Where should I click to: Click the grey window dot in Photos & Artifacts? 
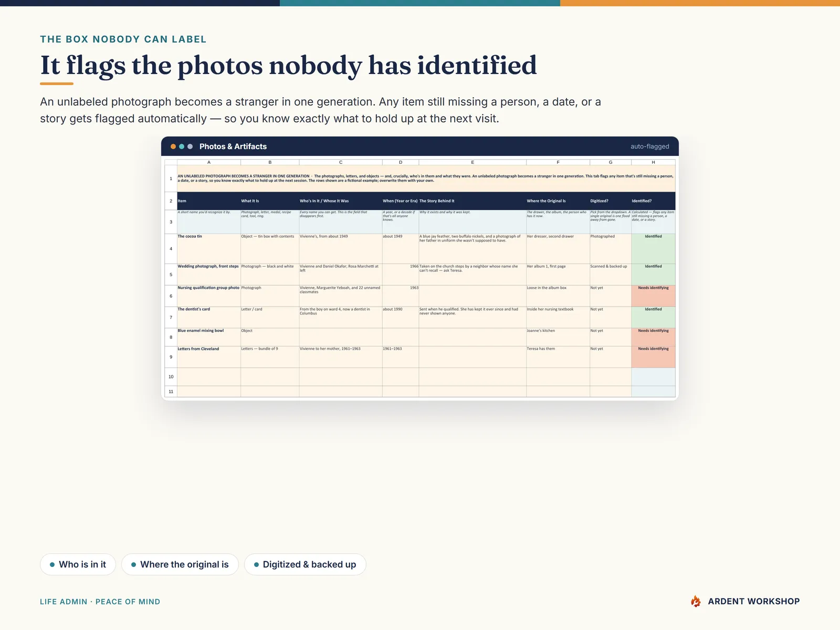(x=190, y=146)
